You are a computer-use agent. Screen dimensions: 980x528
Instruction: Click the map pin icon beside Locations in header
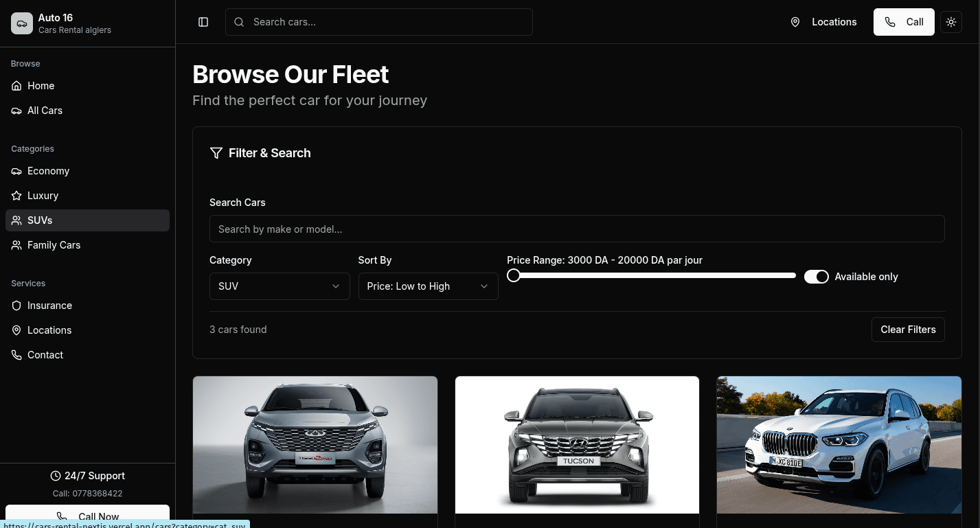click(795, 22)
